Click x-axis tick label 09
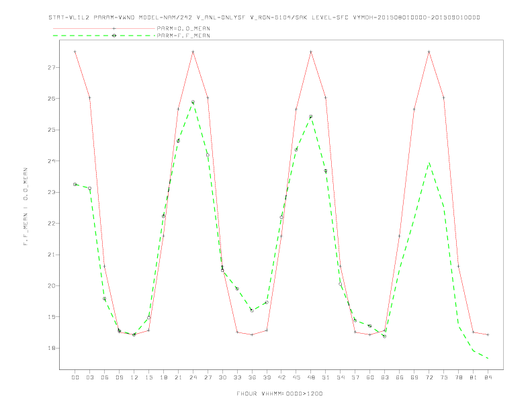 (x=119, y=377)
